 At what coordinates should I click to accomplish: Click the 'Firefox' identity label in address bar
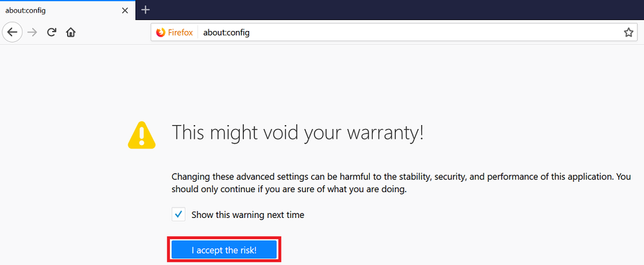coord(180,32)
